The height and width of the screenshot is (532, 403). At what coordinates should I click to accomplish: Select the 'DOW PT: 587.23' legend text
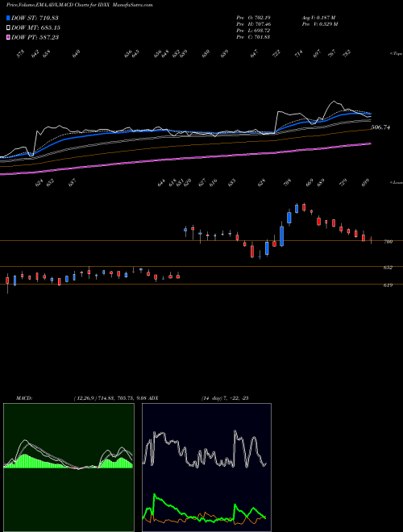(35, 37)
